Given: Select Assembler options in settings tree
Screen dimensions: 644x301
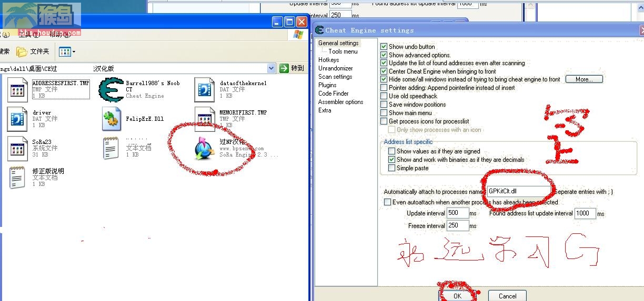Looking at the screenshot, I should tap(341, 102).
